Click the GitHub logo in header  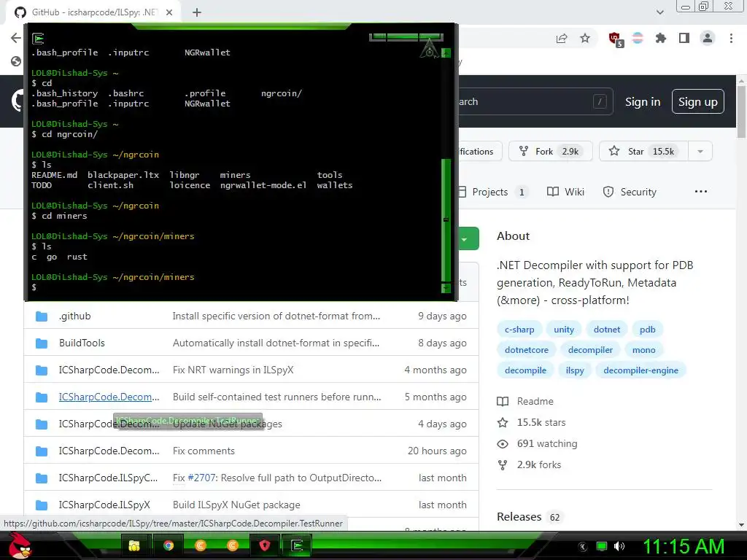[x=18, y=101]
